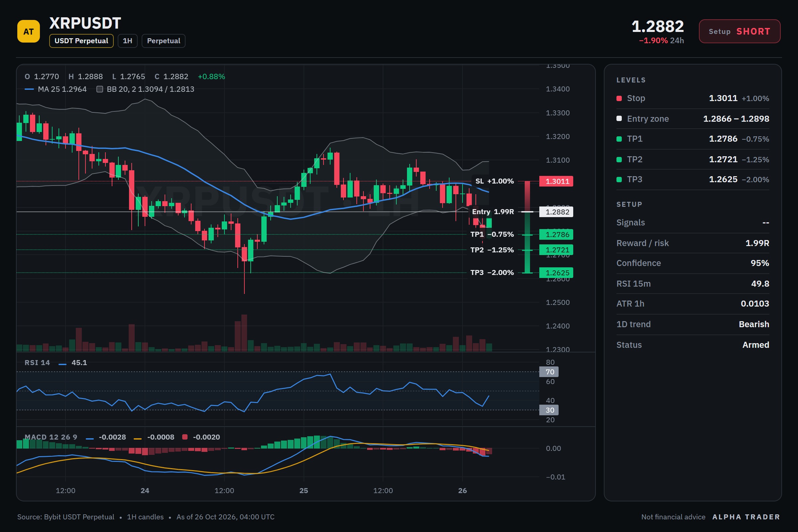Click the 26 date marker on axis
798x532 pixels.
[463, 491]
